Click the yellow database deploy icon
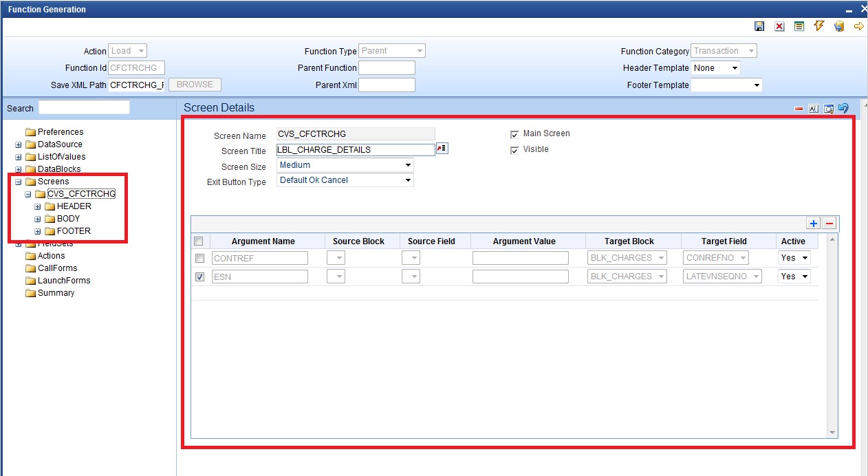 839,26
